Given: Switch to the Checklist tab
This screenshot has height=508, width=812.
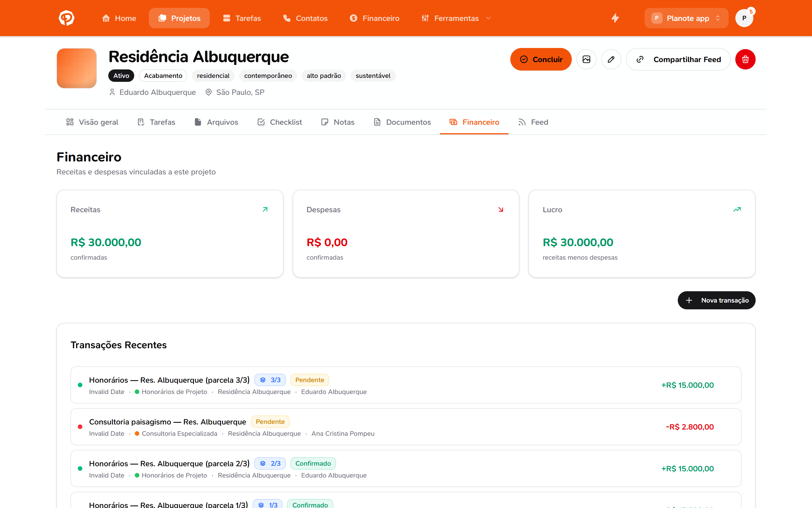Looking at the screenshot, I should point(279,122).
